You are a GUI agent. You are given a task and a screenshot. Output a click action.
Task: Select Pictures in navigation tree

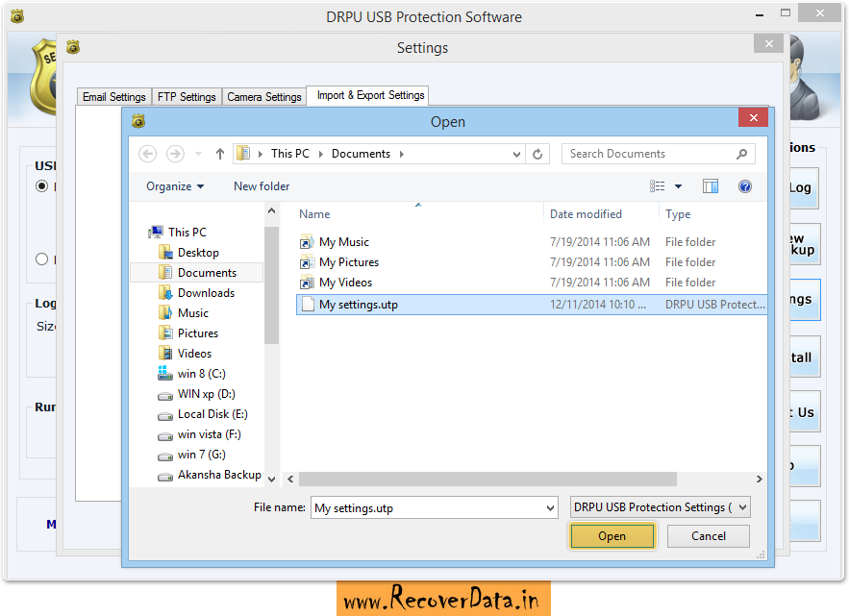click(187, 333)
